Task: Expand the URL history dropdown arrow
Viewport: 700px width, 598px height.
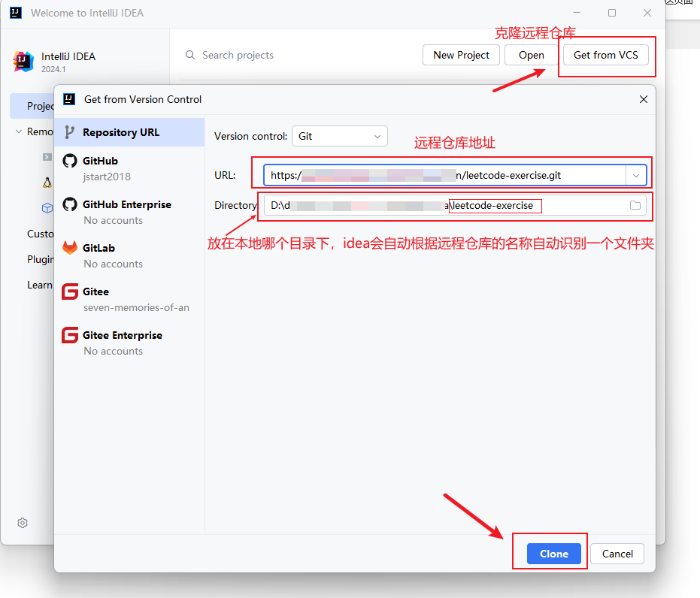Action: (x=636, y=175)
